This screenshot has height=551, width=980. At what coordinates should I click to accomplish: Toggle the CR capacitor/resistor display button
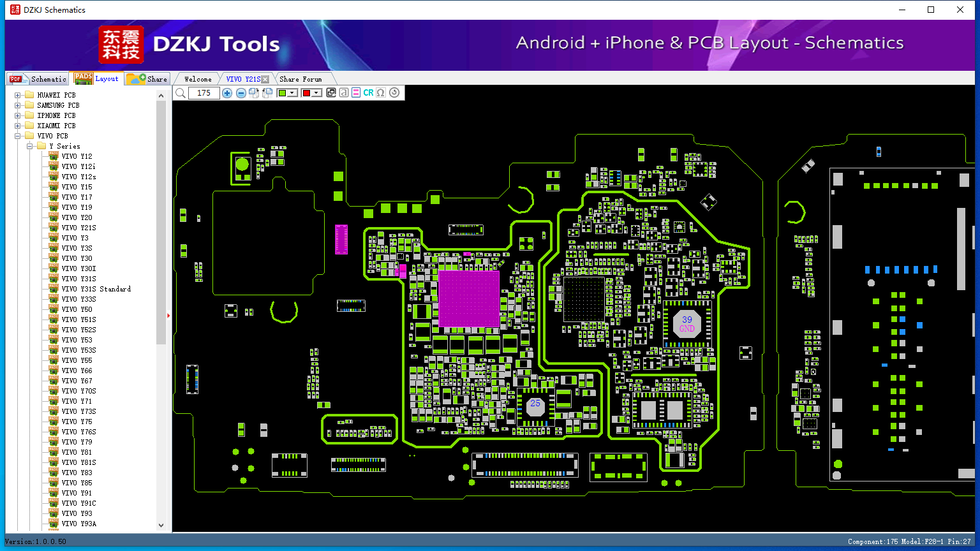pos(368,93)
